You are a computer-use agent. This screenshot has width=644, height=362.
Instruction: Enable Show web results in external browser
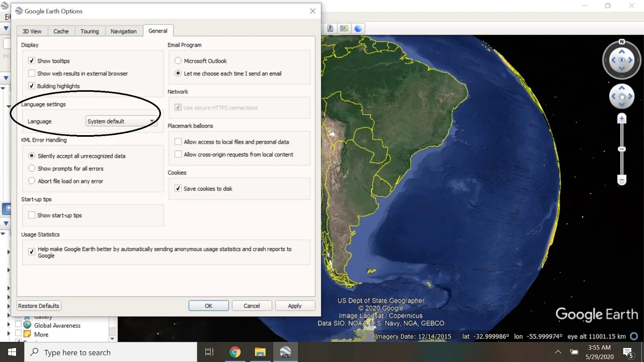click(31, 73)
